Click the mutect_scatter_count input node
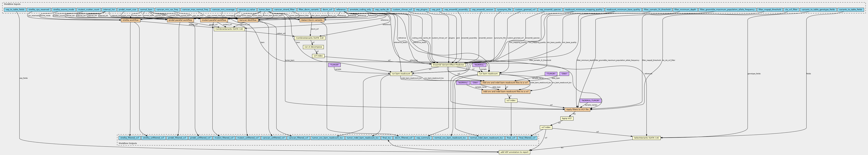 [x=89, y=10]
